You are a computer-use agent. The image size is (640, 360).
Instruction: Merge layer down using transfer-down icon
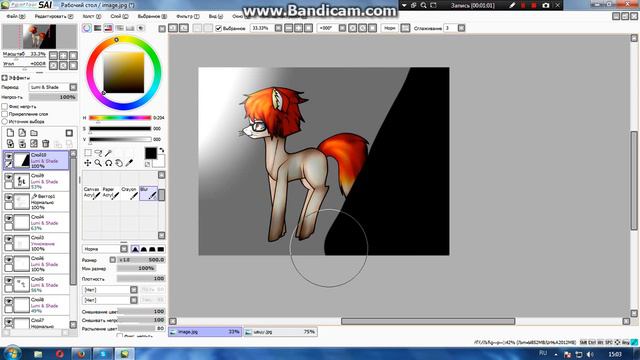tap(10, 143)
